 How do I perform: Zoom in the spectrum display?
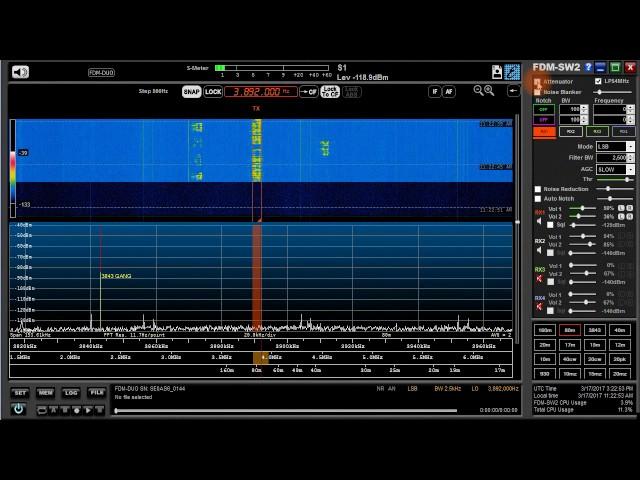pos(489,91)
